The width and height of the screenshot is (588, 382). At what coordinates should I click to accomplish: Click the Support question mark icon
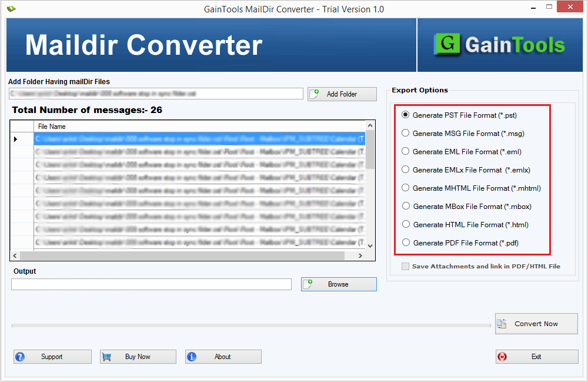[x=20, y=357]
